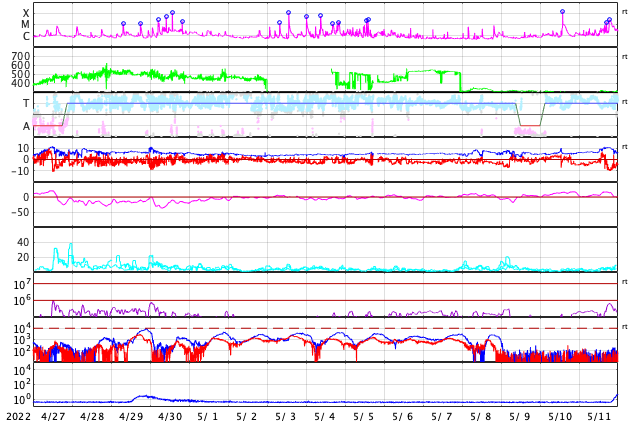Click the rt label in top panel
Screen dimensions: 634x424
(x=624, y=11)
